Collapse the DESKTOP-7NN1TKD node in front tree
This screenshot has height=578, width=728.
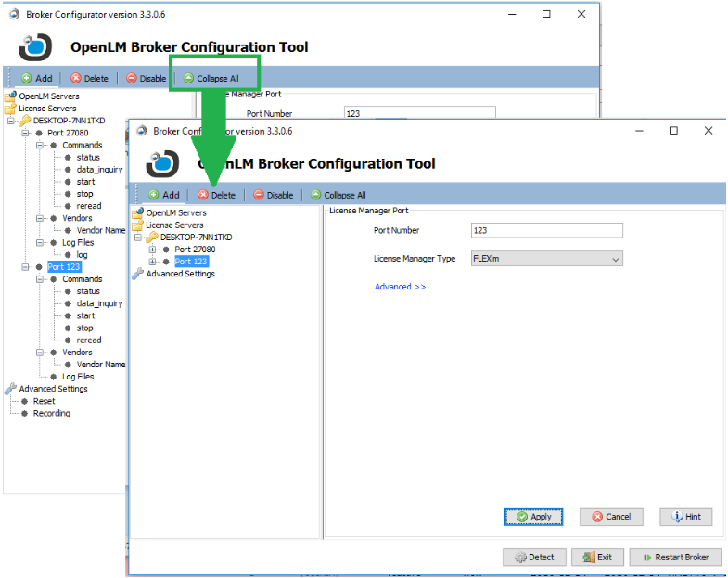click(x=138, y=238)
